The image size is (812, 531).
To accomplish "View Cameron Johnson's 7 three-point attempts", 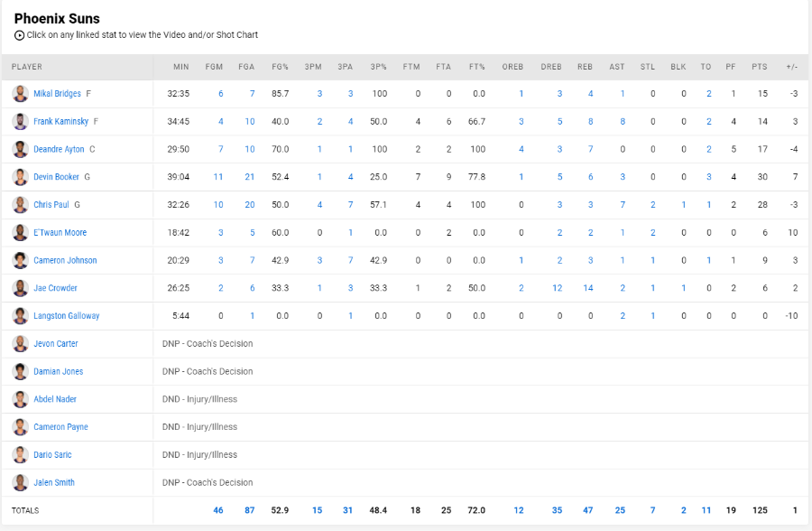I will point(351,260).
